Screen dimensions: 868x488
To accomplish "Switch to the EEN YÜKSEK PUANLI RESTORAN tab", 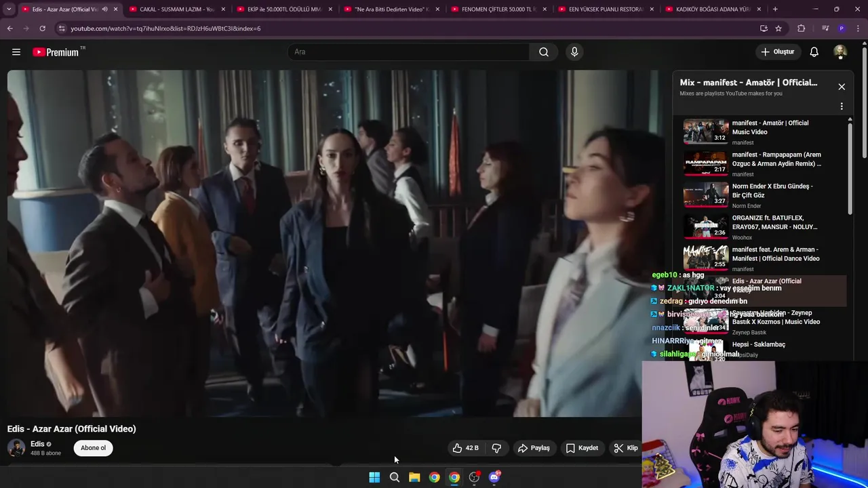I will 606,9.
